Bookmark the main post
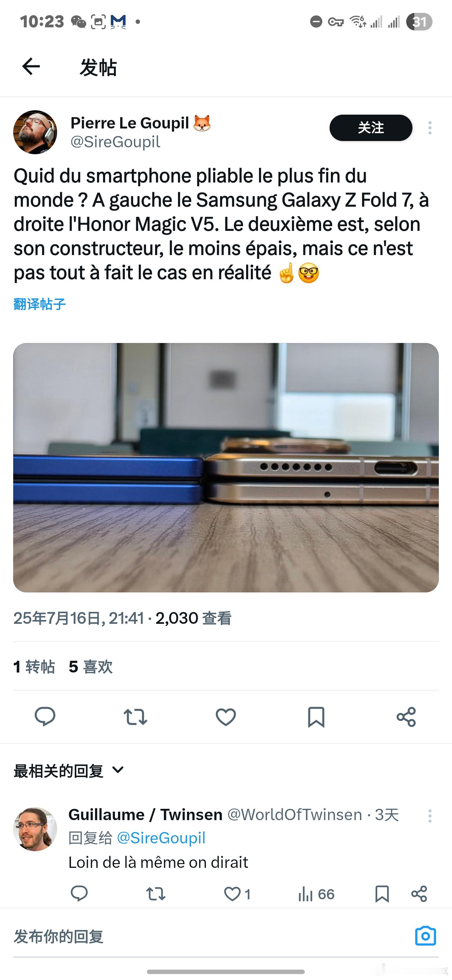 pyautogui.click(x=316, y=717)
